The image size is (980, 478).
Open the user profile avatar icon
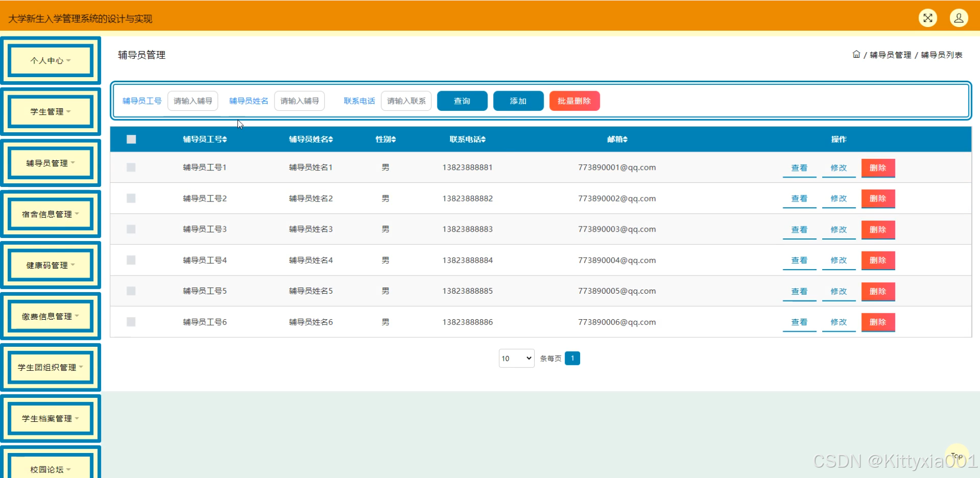pyautogui.click(x=958, y=18)
